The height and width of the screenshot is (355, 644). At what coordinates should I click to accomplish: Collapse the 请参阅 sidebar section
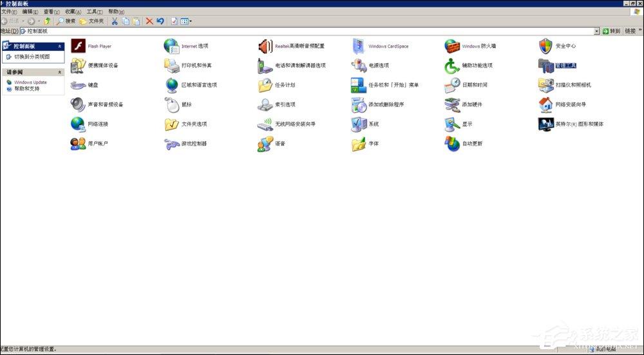pyautogui.click(x=59, y=72)
